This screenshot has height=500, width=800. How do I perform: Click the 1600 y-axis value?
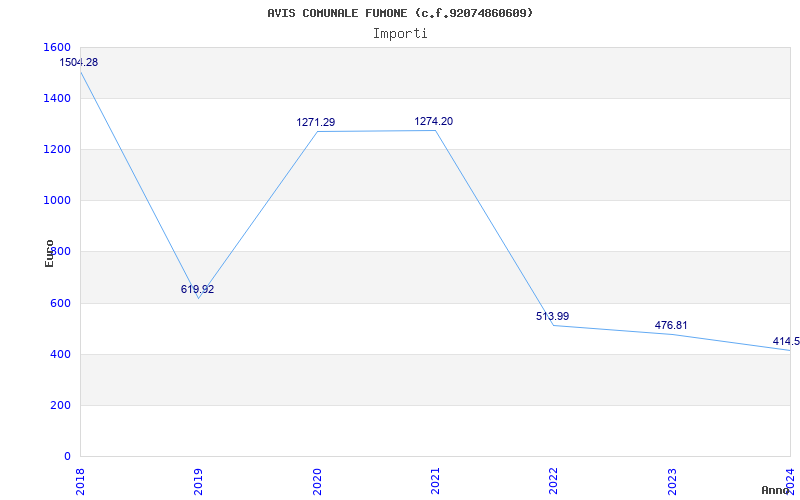pos(58,47)
